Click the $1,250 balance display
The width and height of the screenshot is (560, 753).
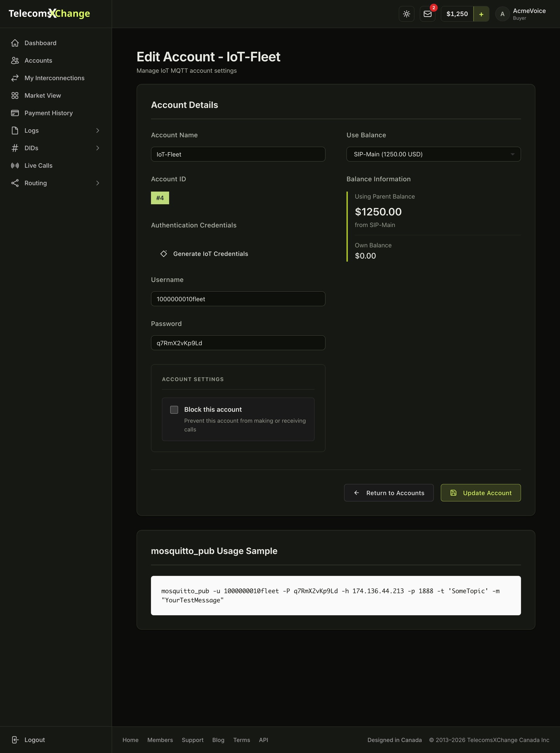(457, 14)
